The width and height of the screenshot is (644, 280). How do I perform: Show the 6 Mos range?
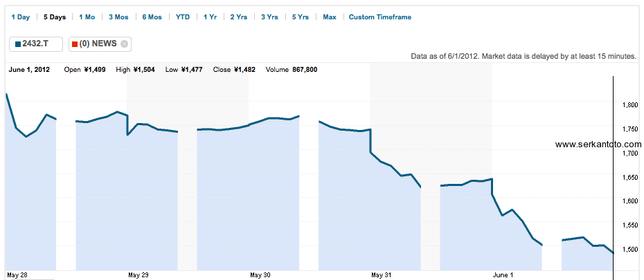[152, 17]
